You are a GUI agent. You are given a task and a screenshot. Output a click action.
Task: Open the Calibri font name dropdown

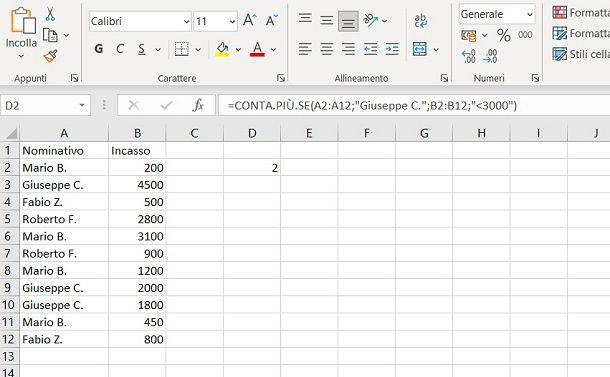pyautogui.click(x=186, y=21)
